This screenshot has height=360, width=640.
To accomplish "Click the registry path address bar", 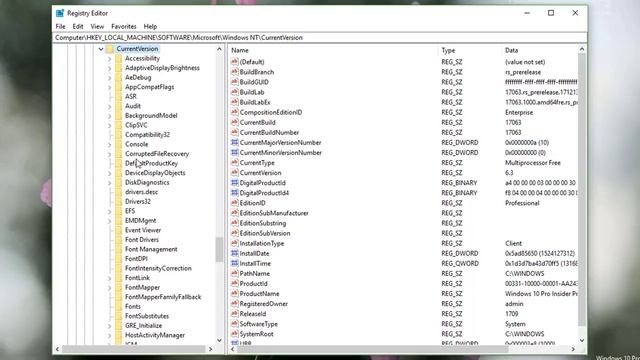I will (320, 38).
